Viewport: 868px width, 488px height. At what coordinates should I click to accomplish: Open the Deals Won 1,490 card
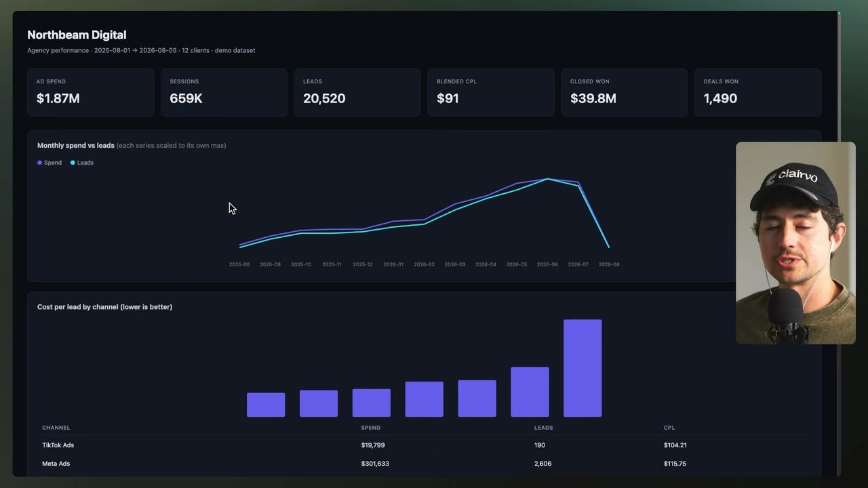(x=757, y=92)
